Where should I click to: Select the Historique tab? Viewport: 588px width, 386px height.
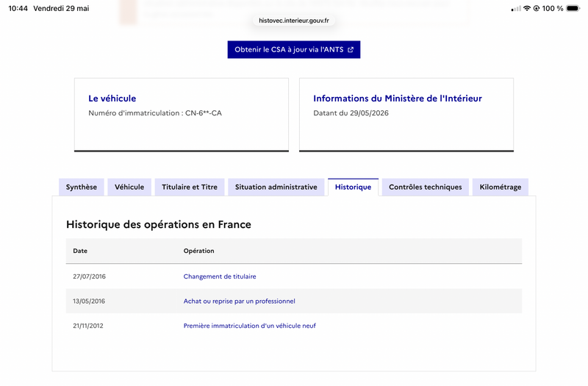click(354, 187)
